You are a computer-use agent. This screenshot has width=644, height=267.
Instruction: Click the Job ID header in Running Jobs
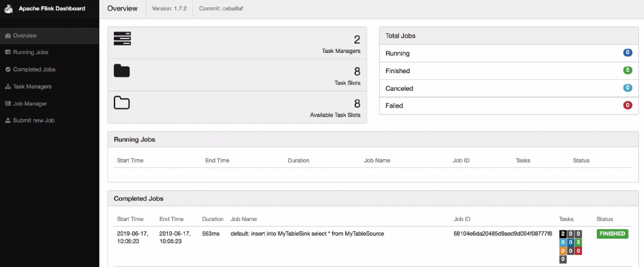point(461,161)
